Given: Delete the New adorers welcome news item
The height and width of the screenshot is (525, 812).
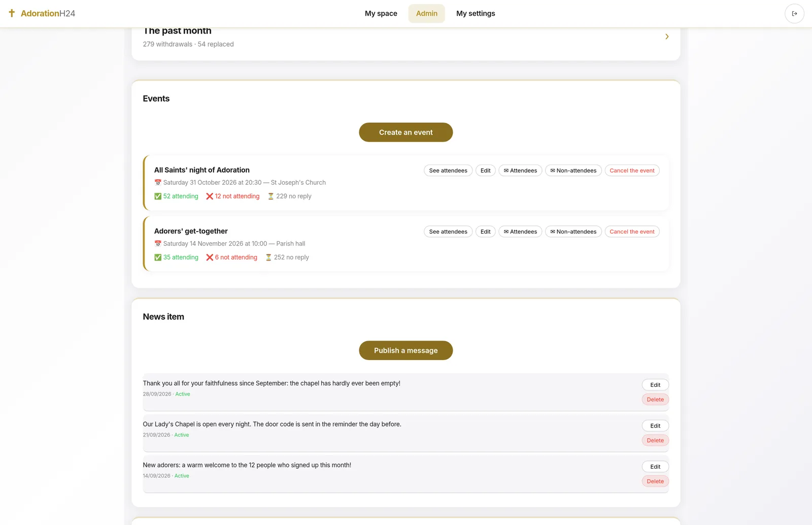Looking at the screenshot, I should pyautogui.click(x=655, y=481).
